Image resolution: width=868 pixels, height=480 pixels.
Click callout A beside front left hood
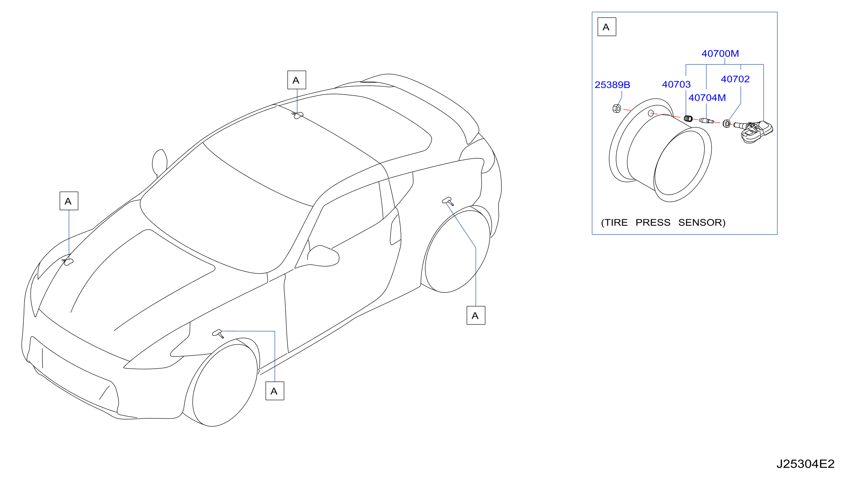69,201
